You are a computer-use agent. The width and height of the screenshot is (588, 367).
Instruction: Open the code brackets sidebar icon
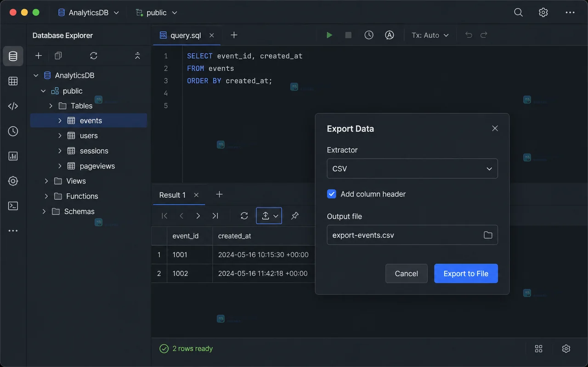(x=13, y=106)
